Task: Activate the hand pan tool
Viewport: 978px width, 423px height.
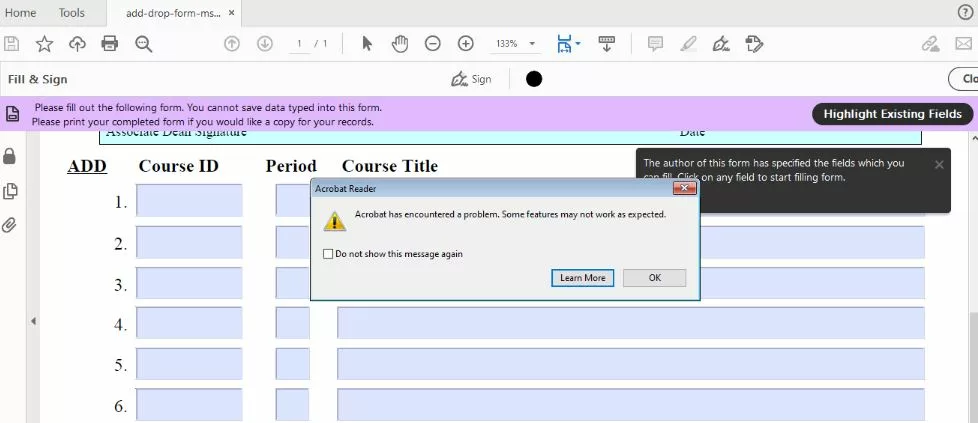Action: tap(400, 44)
